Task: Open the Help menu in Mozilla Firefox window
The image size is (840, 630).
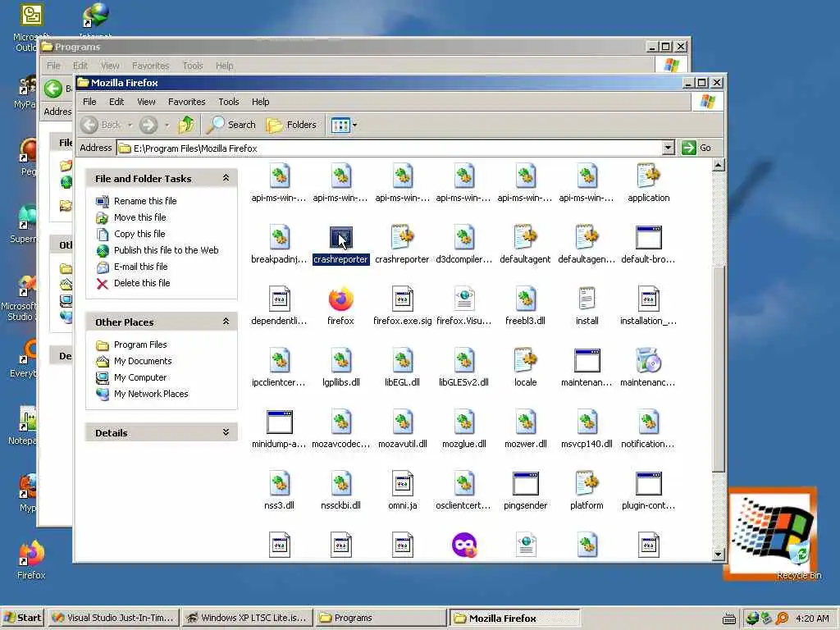Action: coord(260,102)
